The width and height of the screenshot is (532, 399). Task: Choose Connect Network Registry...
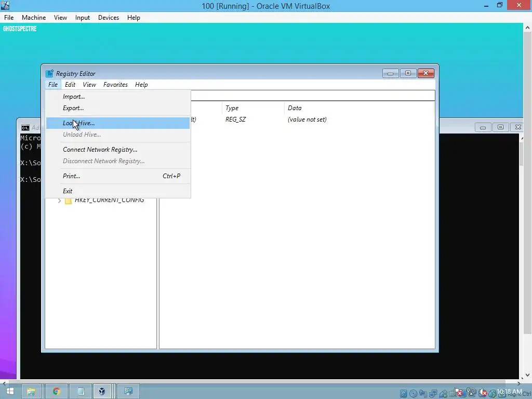pos(117,149)
